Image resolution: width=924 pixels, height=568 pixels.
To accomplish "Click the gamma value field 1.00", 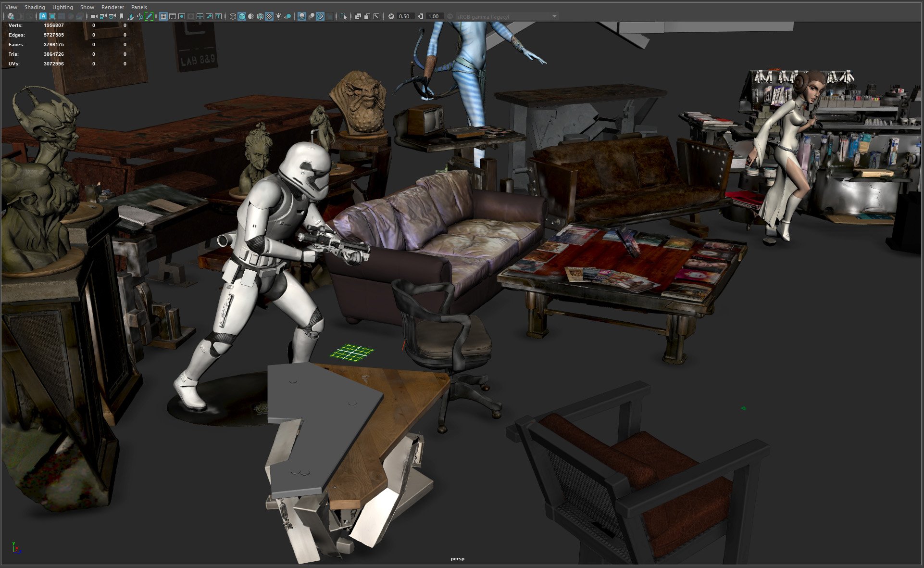I will click(x=435, y=16).
